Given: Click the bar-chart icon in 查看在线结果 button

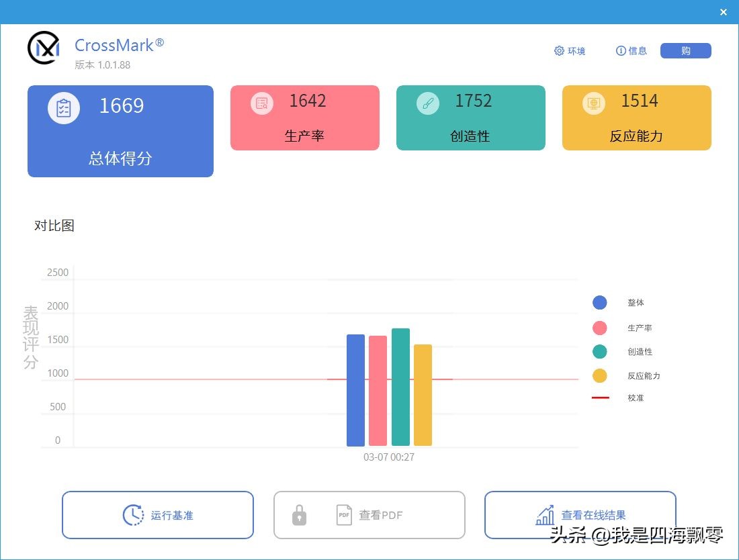Looking at the screenshot, I should click(x=546, y=514).
